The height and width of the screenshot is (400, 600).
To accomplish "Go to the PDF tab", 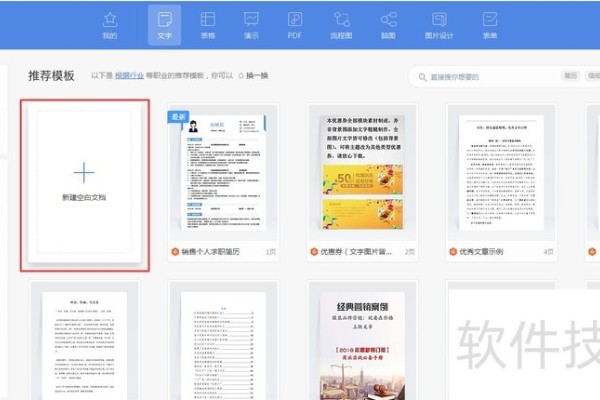I will [x=295, y=25].
